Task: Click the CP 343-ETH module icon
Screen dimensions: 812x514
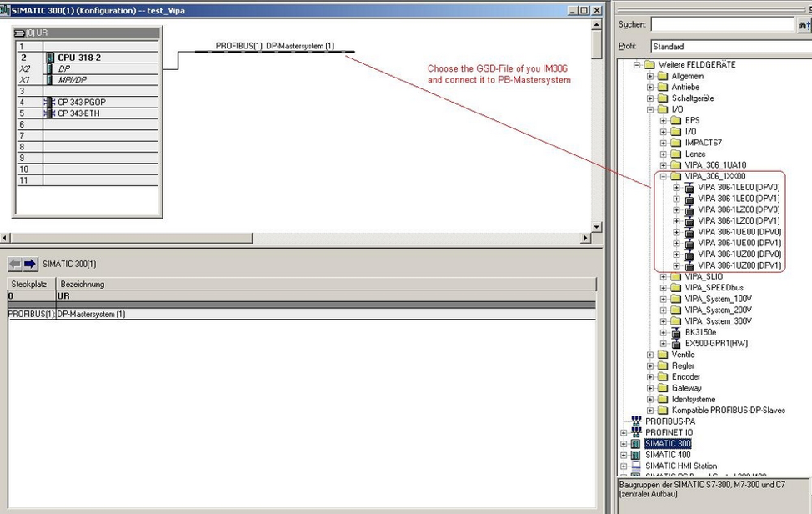Action: click(x=50, y=113)
